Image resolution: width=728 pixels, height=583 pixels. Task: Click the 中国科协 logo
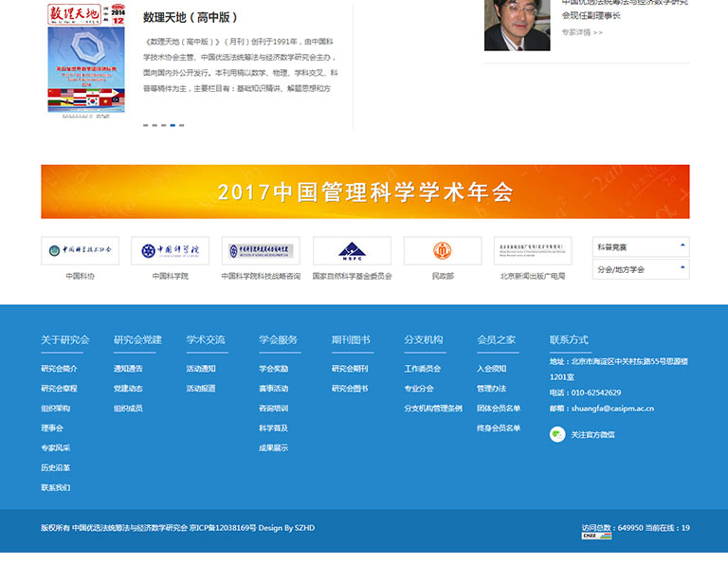coord(80,251)
